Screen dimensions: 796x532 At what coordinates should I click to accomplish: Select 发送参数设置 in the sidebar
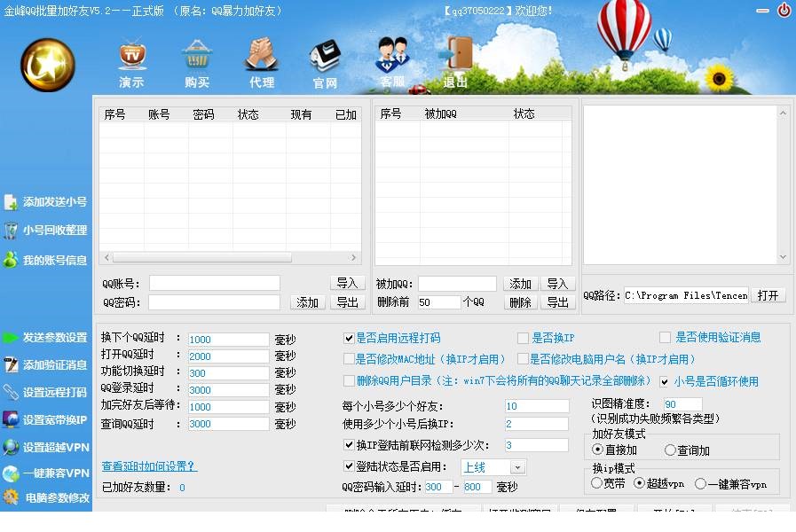(x=45, y=337)
